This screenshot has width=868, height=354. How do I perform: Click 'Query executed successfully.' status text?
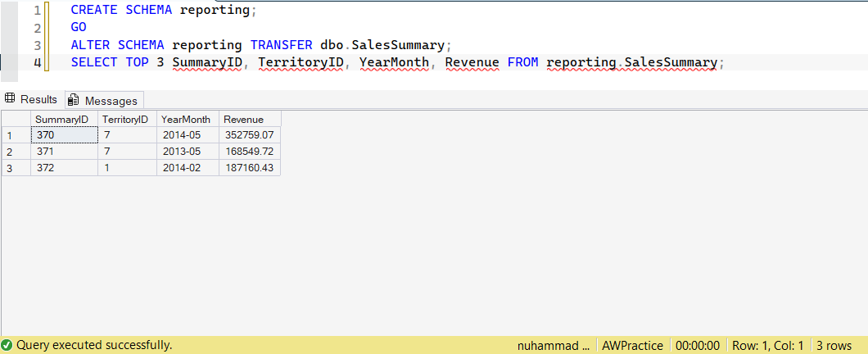[94, 345]
